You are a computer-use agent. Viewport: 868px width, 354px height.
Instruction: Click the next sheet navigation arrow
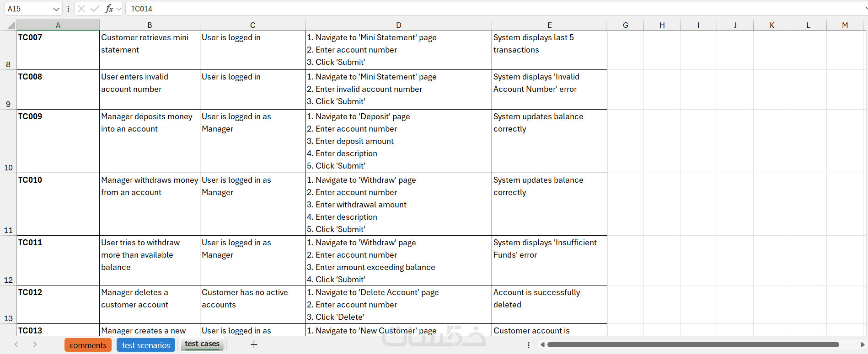(35, 344)
